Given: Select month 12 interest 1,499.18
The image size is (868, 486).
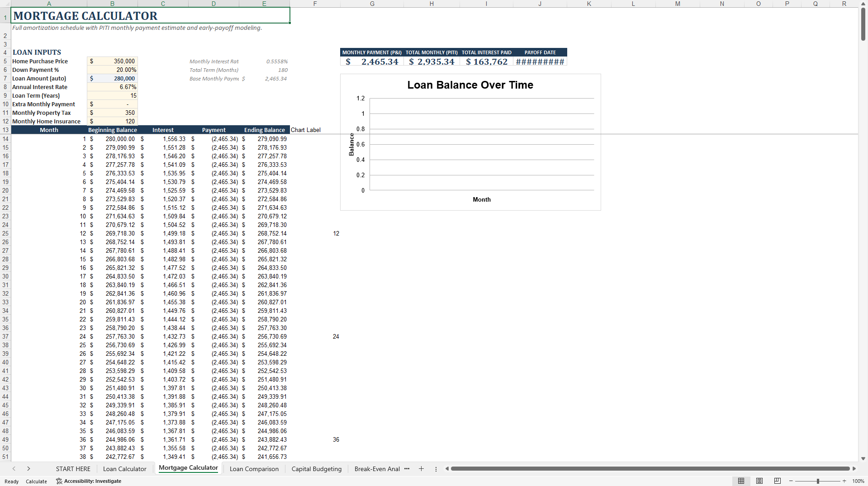Looking at the screenshot, I should pos(163,234).
